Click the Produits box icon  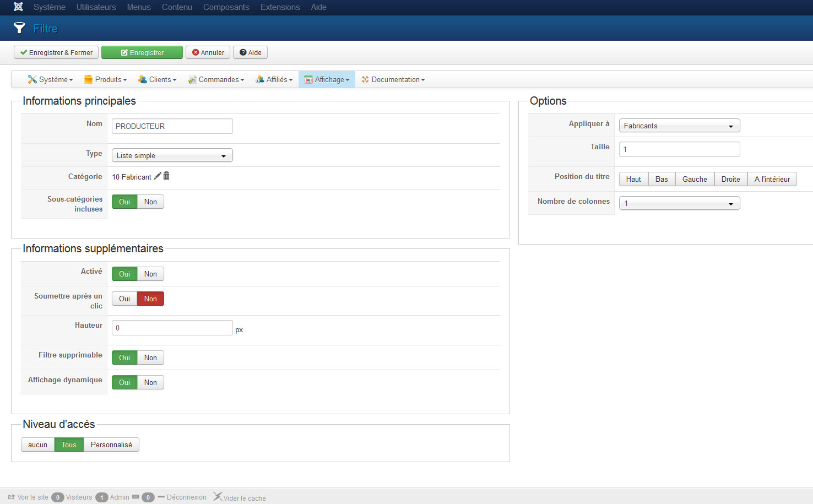tap(88, 79)
